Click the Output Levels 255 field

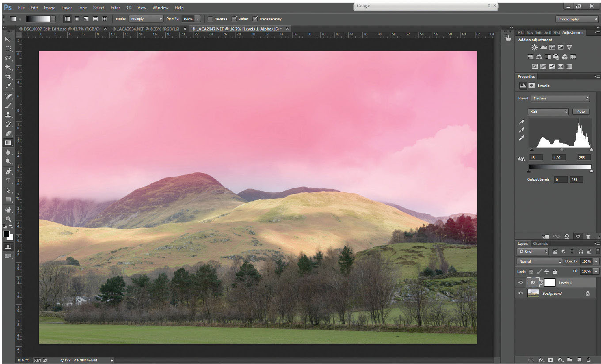(x=576, y=180)
